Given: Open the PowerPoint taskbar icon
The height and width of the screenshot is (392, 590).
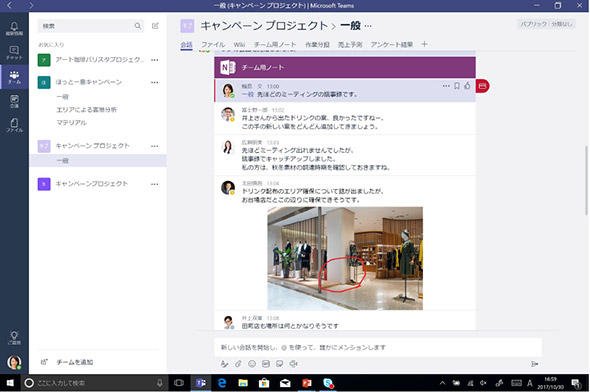Looking at the screenshot, I should pos(307,383).
